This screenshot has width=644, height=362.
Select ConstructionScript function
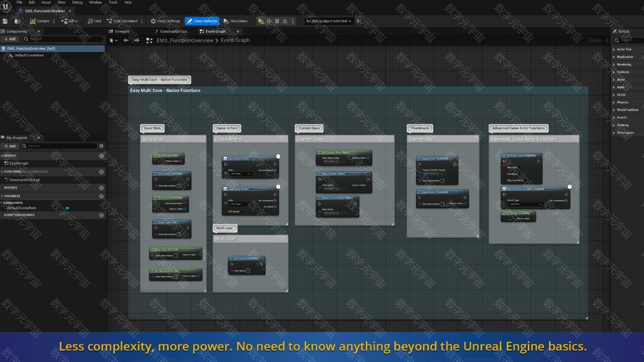24,180
